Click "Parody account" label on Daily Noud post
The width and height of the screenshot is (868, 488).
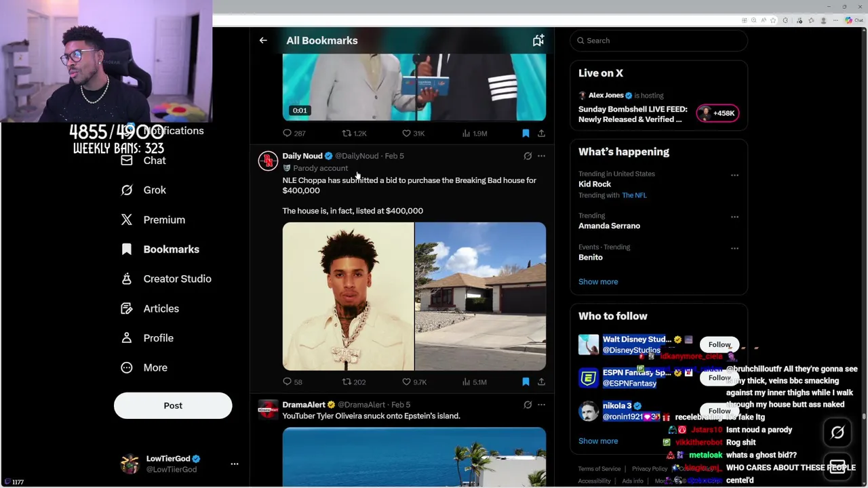click(320, 168)
